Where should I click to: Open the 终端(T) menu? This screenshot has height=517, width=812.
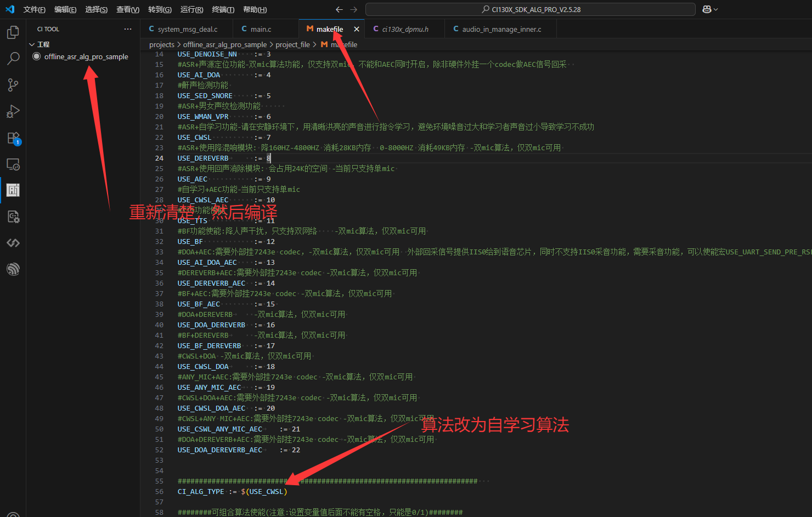click(x=223, y=9)
